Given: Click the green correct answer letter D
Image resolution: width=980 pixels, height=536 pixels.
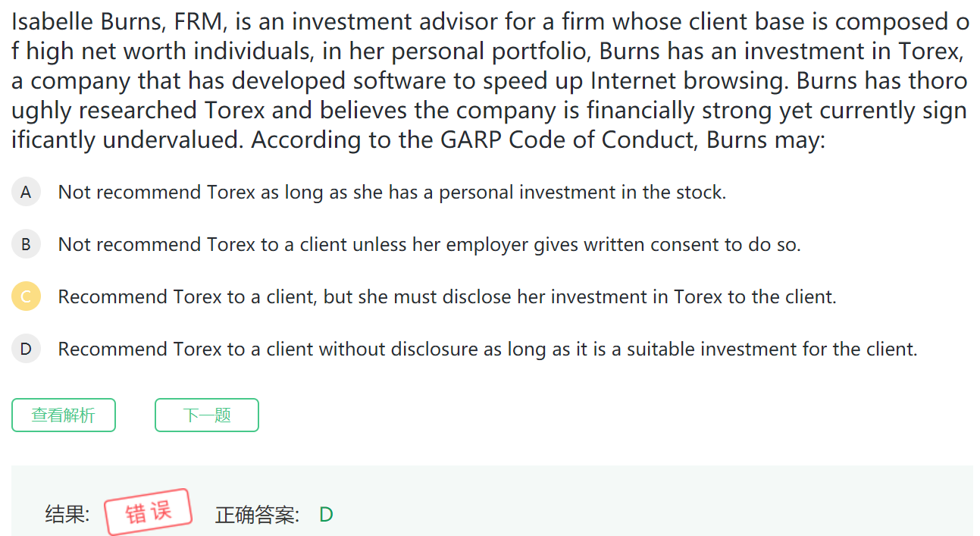Looking at the screenshot, I should pos(326,516).
